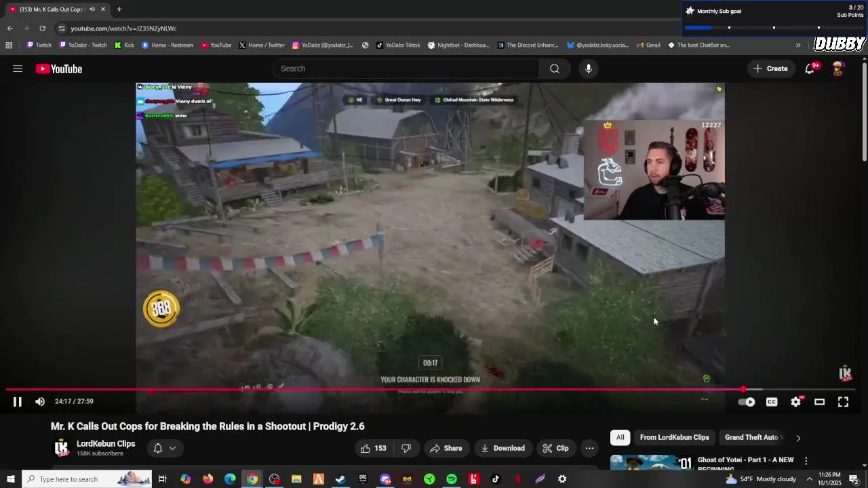Open YouTube notifications bell
The height and width of the screenshot is (488, 868).
810,68
